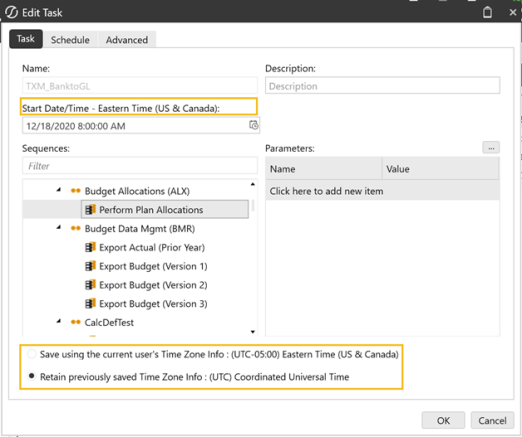Screen dimensions: 522x437
Task: Click the Sequences Filter input field
Action: coord(140,166)
